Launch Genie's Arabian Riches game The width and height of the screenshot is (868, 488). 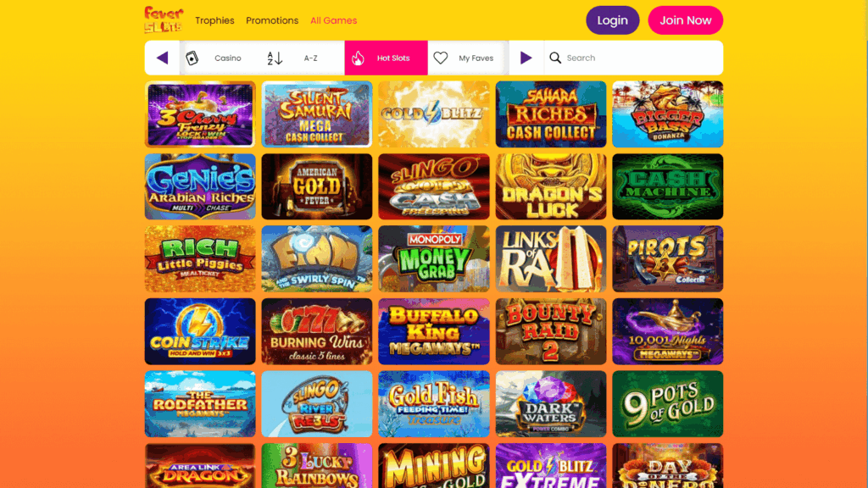(x=200, y=186)
